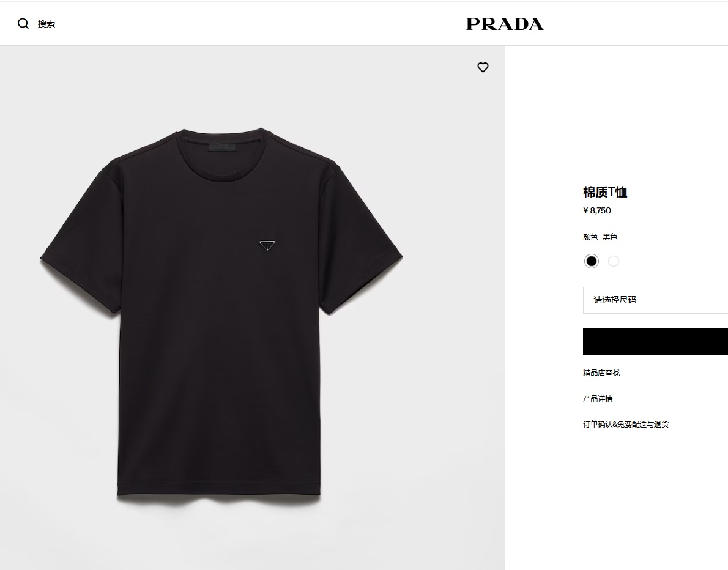Click the solid black add-to-cart button
This screenshot has height=570, width=728.
pos(656,342)
